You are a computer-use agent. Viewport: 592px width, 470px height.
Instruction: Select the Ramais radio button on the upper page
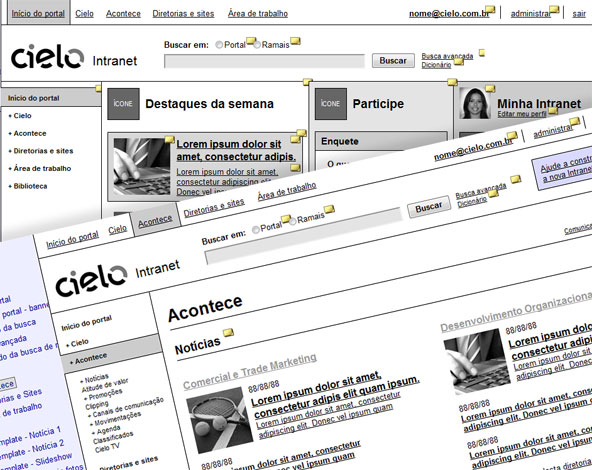tap(257, 45)
